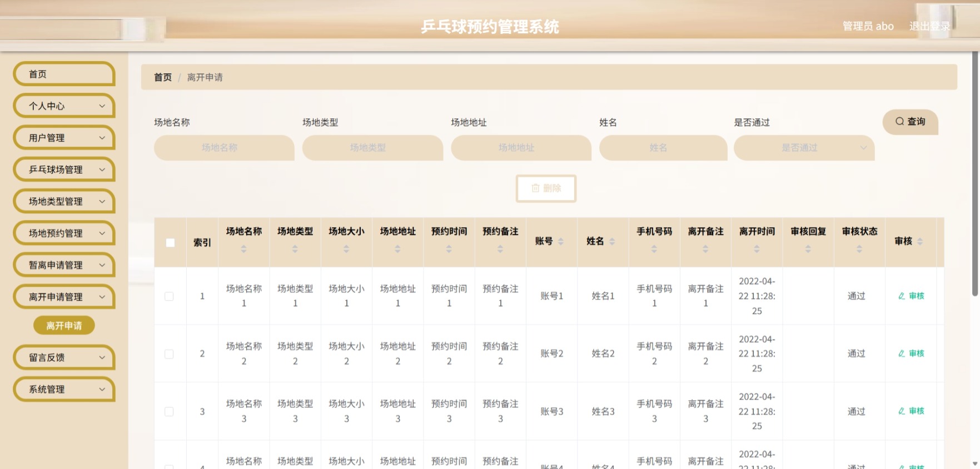Sort by 离开备注 column
This screenshot has width=980, height=469.
[x=705, y=249]
